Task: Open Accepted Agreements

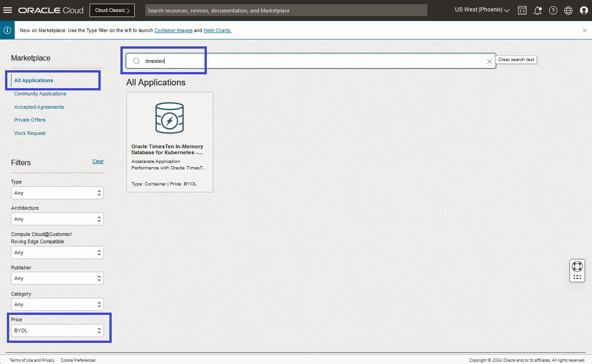Action: coord(39,107)
